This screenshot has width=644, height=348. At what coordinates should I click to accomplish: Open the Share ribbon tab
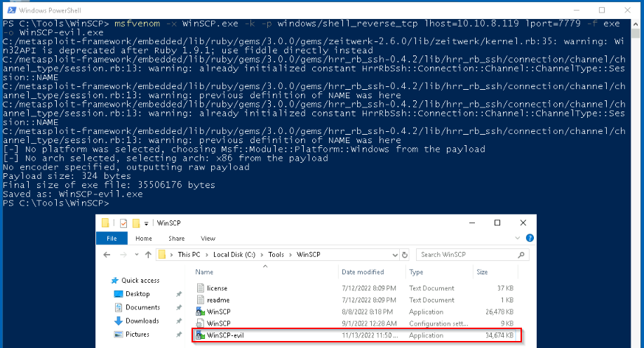[x=176, y=239]
